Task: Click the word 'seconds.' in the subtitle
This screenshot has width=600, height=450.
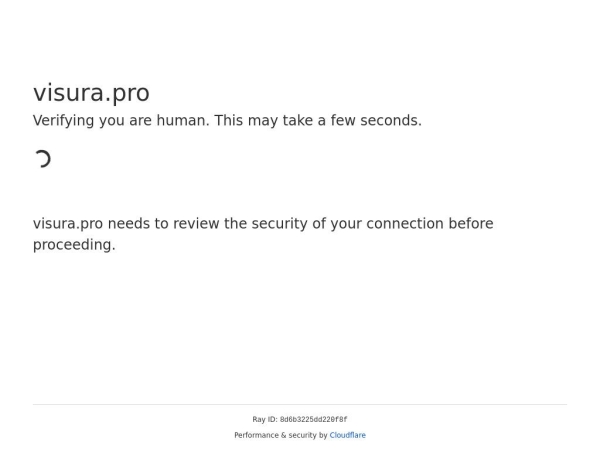Action: [x=391, y=121]
